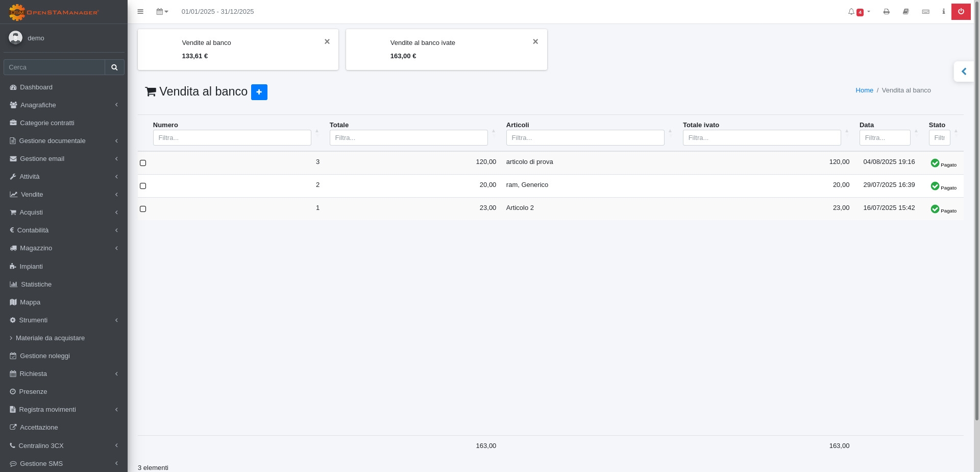This screenshot has width=980, height=472.
Task: Click the Home breadcrumb link
Action: 864,90
